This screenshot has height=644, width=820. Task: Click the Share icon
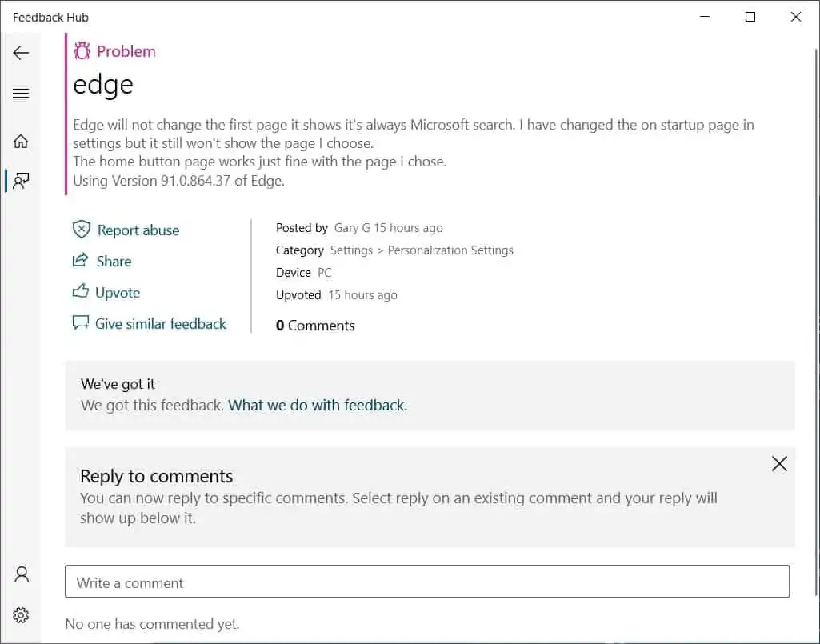coord(80,261)
